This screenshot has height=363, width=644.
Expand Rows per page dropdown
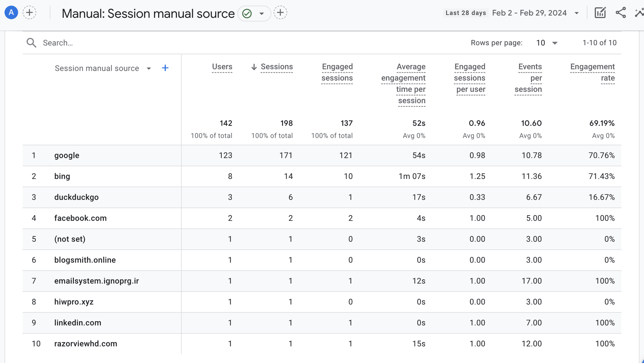coord(555,43)
